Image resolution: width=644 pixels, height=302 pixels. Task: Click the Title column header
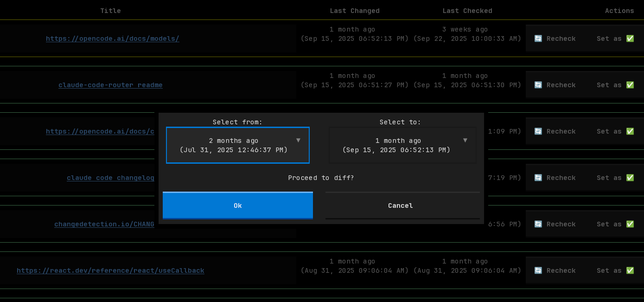110,11
